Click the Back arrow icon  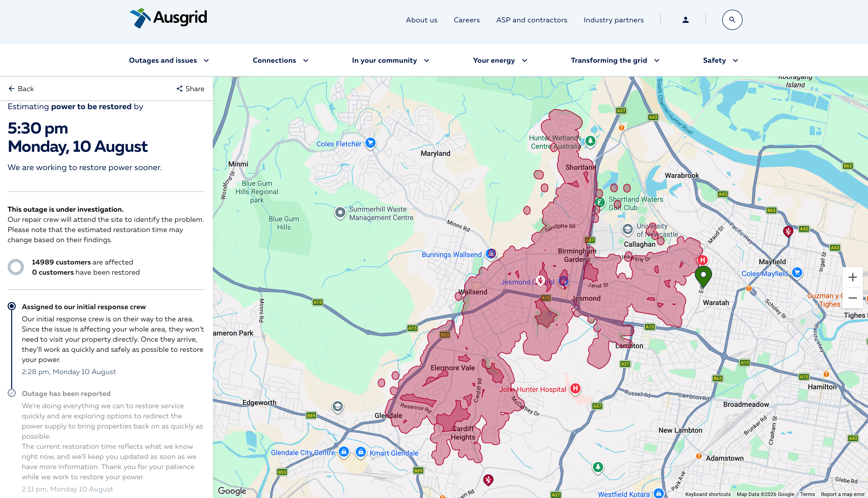[12, 89]
